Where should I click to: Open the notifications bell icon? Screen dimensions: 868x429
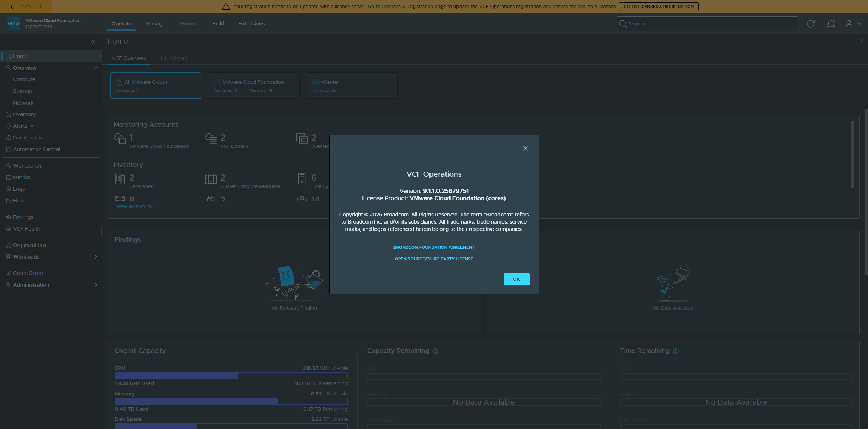click(x=831, y=24)
